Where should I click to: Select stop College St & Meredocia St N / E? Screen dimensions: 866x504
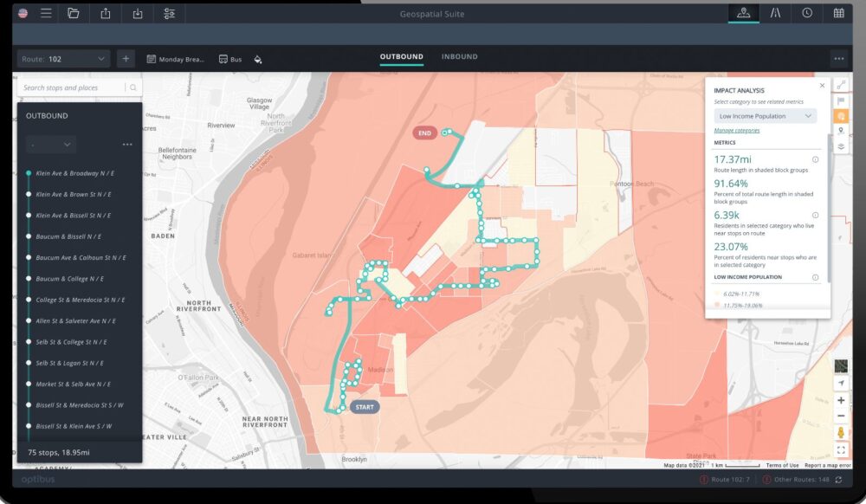tap(80, 300)
